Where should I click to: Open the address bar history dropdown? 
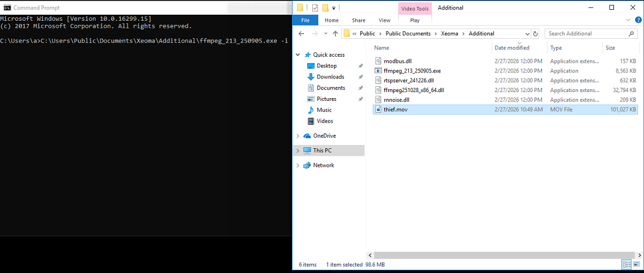click(x=527, y=34)
